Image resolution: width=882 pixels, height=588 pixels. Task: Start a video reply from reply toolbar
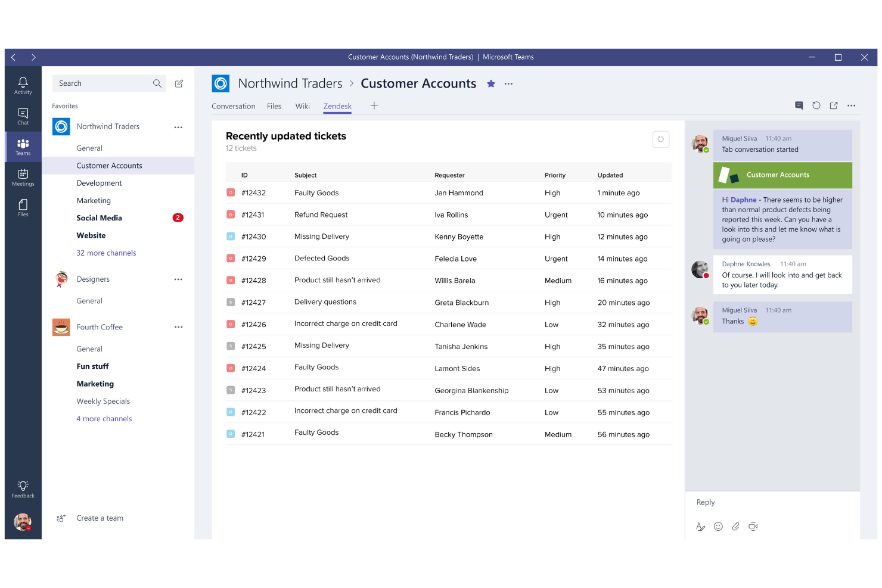753,527
